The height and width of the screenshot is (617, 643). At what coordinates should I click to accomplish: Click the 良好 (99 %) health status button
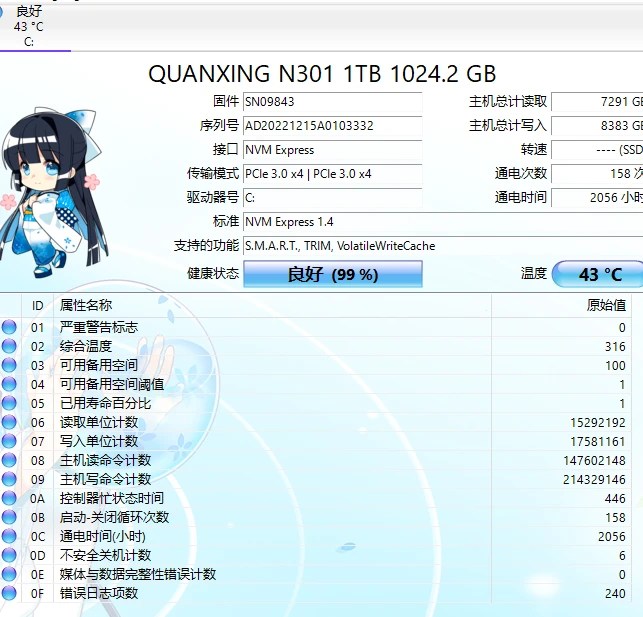333,274
